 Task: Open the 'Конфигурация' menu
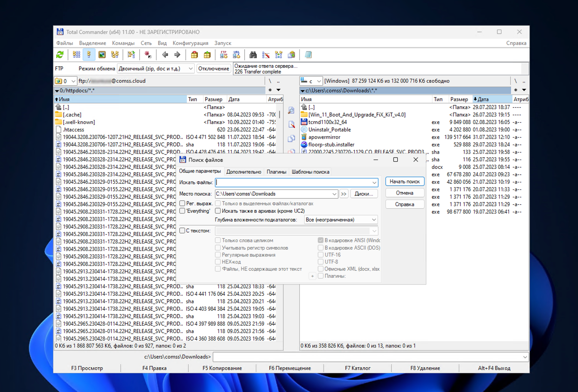[190, 43]
